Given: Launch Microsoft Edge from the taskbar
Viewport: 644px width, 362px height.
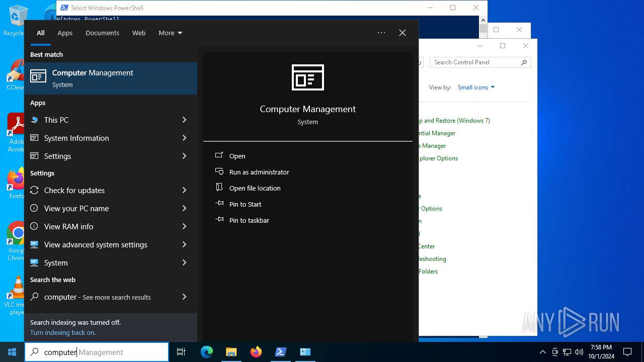Looking at the screenshot, I should [207, 352].
